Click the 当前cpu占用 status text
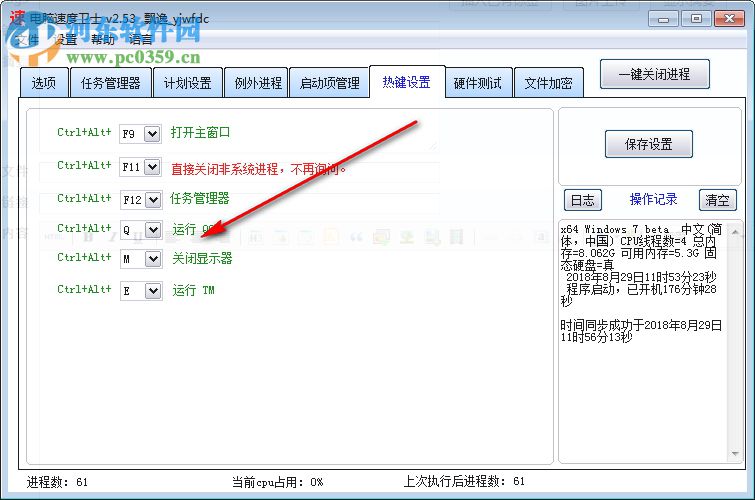 pyautogui.click(x=278, y=482)
